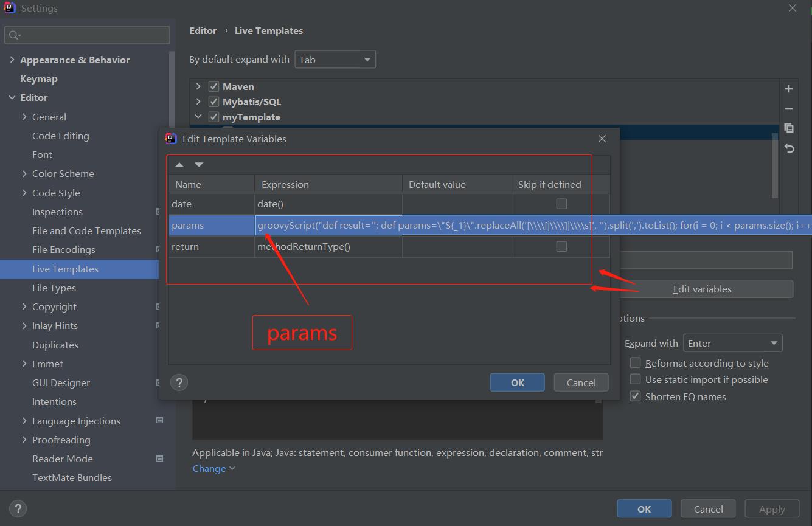Click the search icon in the settings search box
The image size is (812, 526).
[x=14, y=35]
